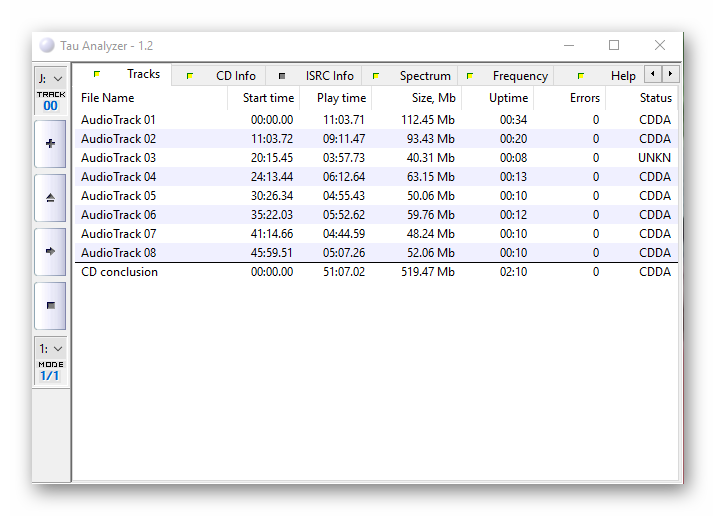Click the File Name column header
Viewport: 716px width, 516px height.
(108, 98)
